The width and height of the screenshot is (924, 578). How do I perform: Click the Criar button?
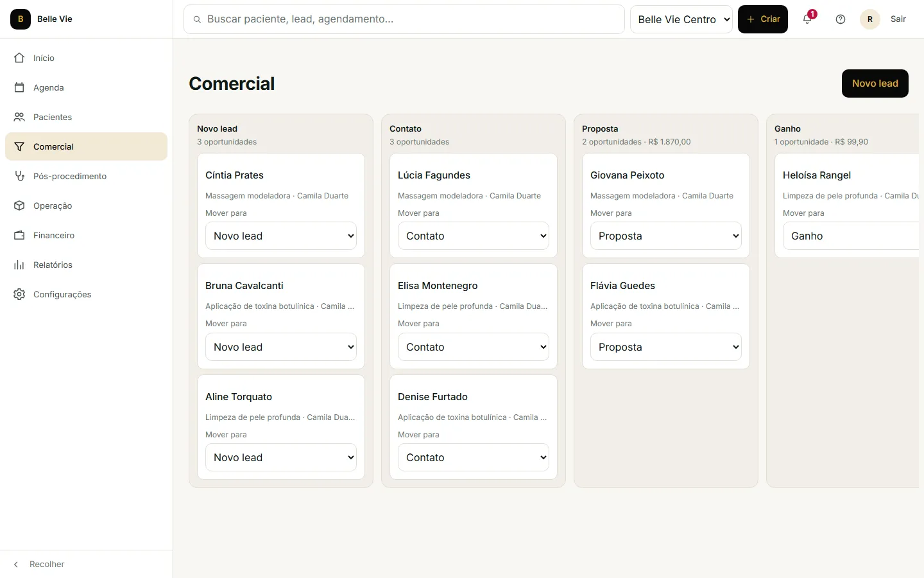coord(763,19)
